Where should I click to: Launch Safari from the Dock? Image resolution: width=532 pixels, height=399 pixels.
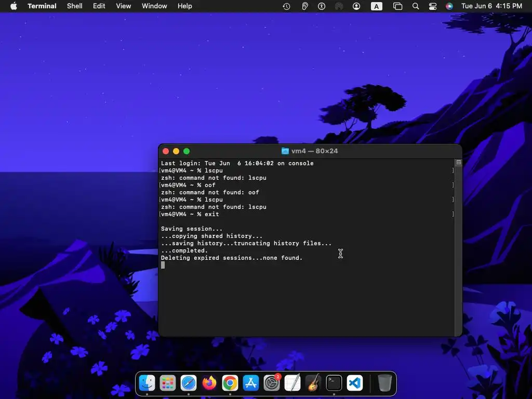[189, 383]
